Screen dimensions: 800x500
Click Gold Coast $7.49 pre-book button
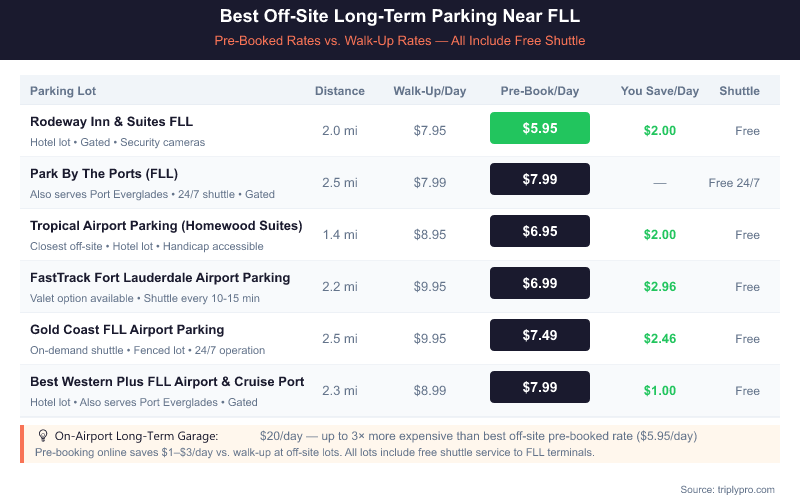[x=540, y=335]
